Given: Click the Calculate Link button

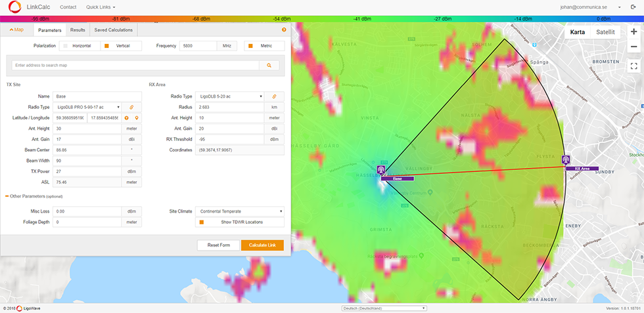Looking at the screenshot, I should coord(262,245).
